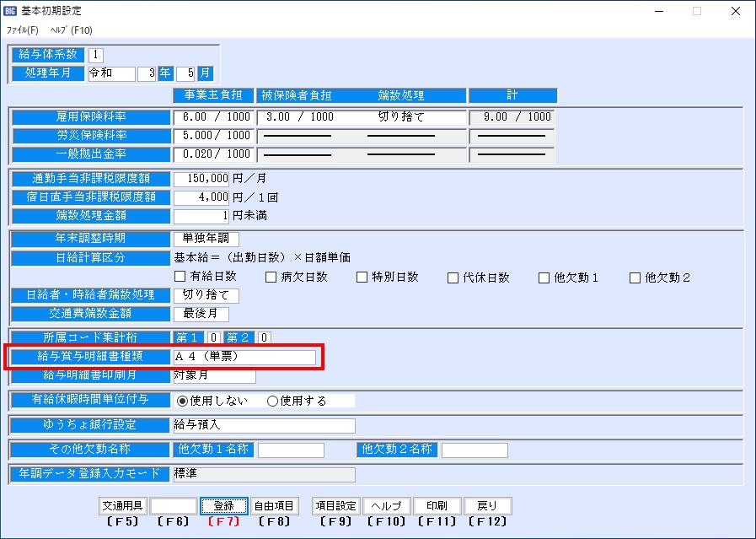Image resolution: width=756 pixels, height=539 pixels.
Task: Open the 給与賞与明細書種類 field
Action: [244, 357]
